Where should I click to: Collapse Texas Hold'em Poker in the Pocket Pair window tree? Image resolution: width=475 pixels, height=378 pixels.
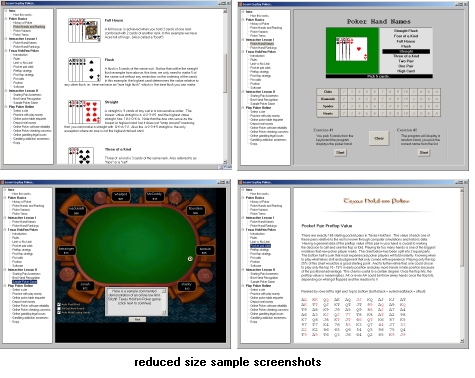[243, 230]
